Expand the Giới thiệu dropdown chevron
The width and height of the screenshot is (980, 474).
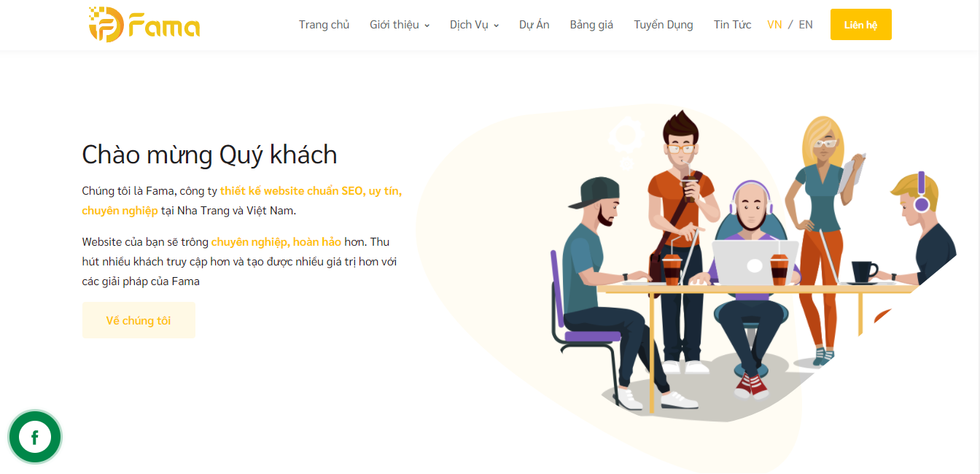pyautogui.click(x=427, y=26)
